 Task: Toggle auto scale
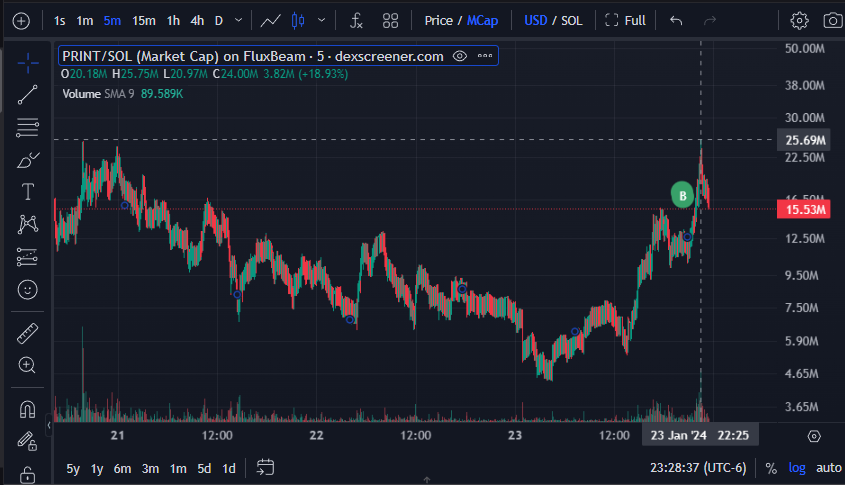[829, 468]
